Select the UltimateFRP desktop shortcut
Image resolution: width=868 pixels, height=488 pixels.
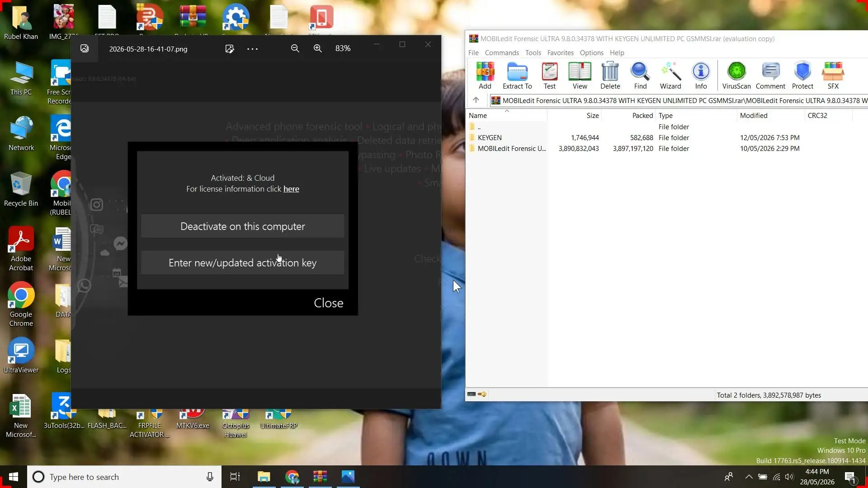coord(278,418)
